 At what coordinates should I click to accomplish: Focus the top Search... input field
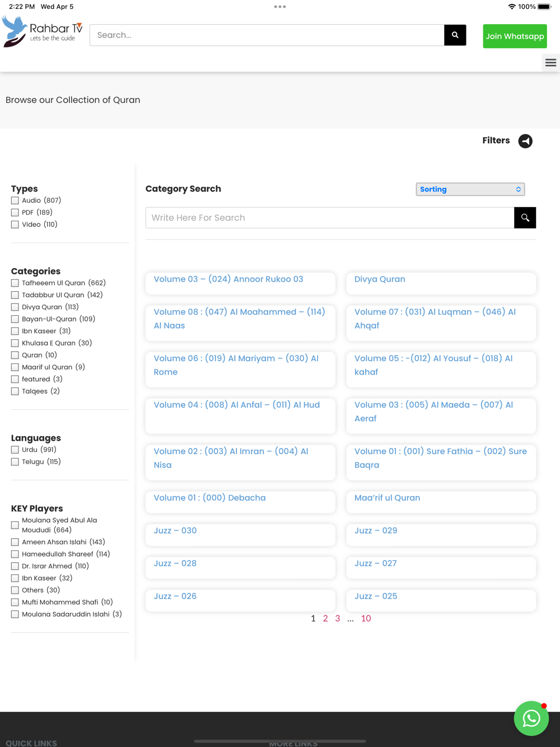[x=267, y=35]
